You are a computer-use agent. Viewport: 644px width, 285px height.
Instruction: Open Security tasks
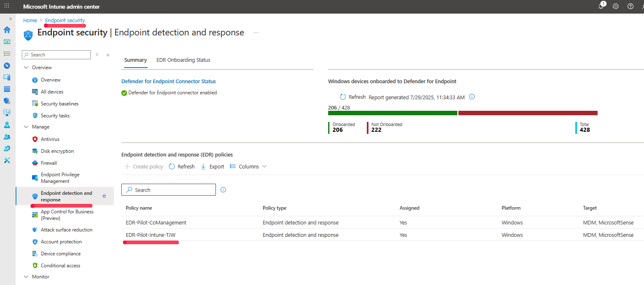[x=55, y=116]
